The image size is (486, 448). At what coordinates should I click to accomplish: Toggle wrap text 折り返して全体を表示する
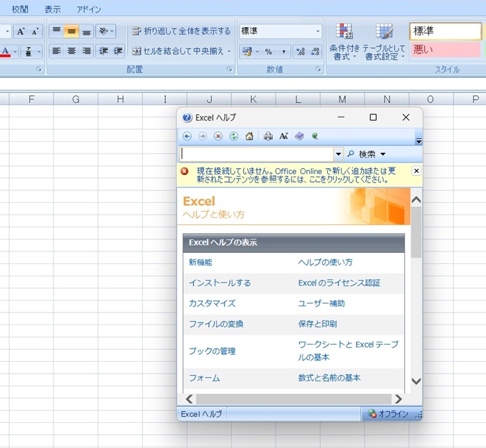(x=181, y=31)
